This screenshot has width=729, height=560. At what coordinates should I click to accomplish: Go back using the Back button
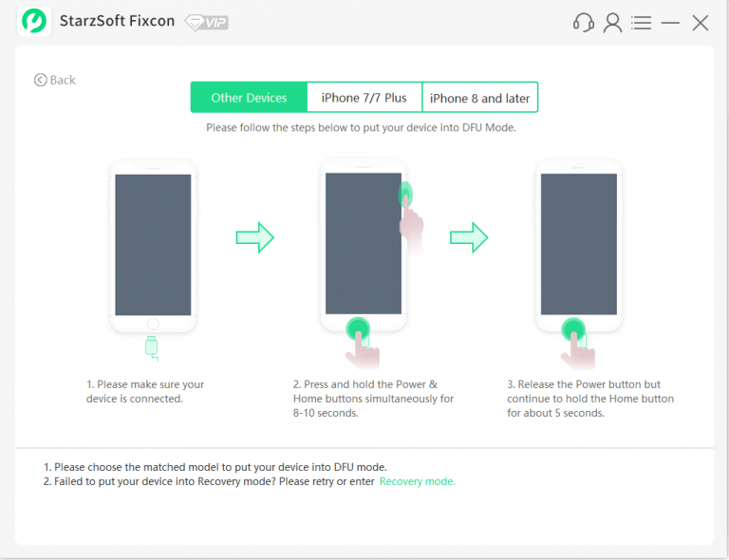[x=55, y=80]
